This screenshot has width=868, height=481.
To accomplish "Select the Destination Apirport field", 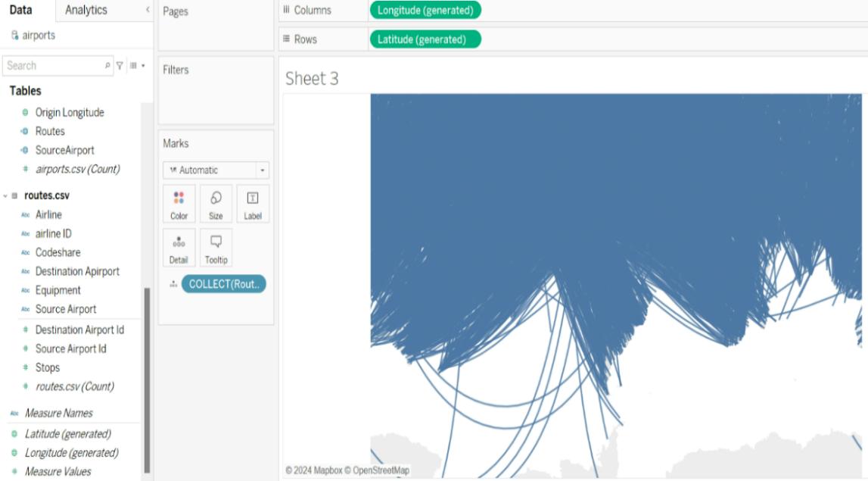I will (77, 271).
